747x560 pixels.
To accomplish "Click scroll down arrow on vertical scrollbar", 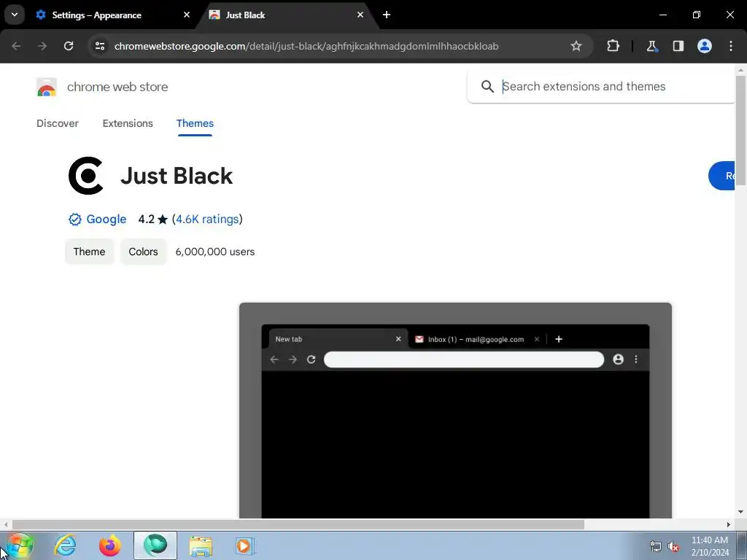I will (x=741, y=512).
